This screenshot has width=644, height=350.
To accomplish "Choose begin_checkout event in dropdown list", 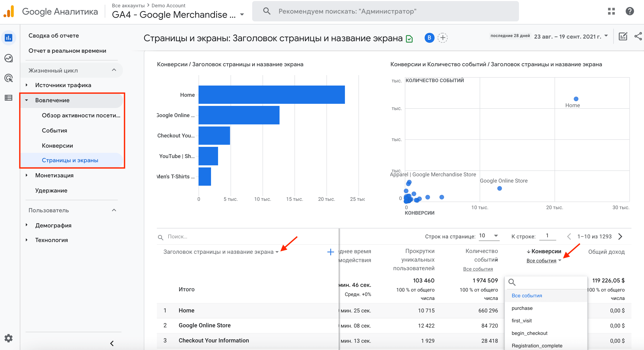I will (x=546, y=333).
